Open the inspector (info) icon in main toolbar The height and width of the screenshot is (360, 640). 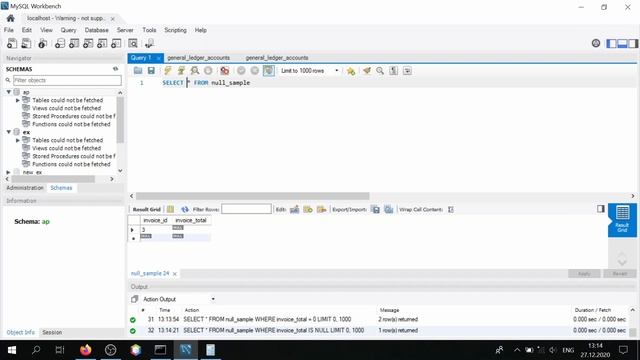point(42,43)
